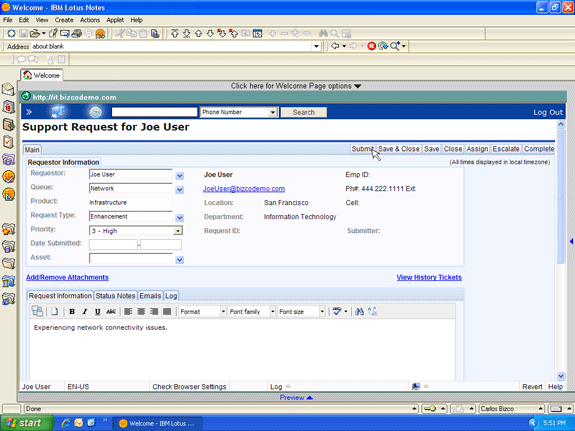Click the Assign button
This screenshot has height=431, width=575.
pyautogui.click(x=477, y=149)
